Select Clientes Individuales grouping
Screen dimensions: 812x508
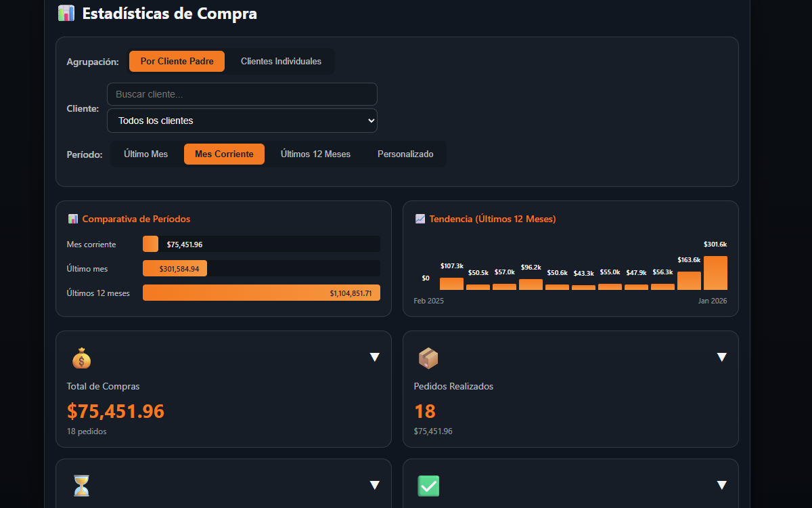tap(281, 61)
